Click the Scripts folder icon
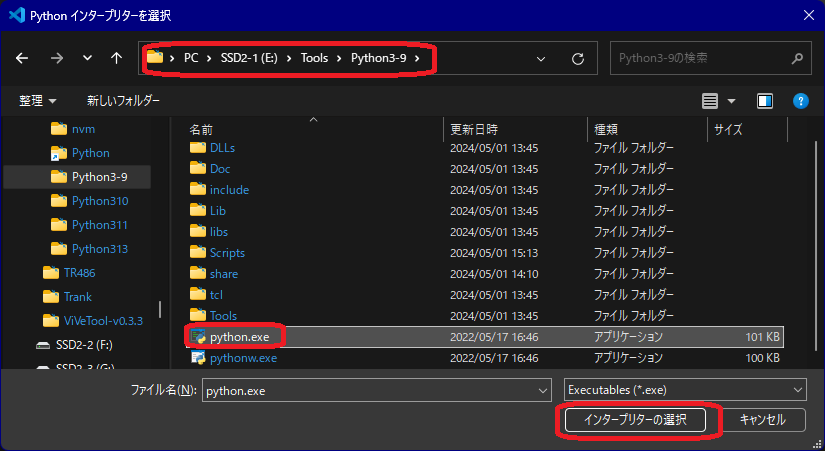The image size is (825, 451). click(x=198, y=253)
